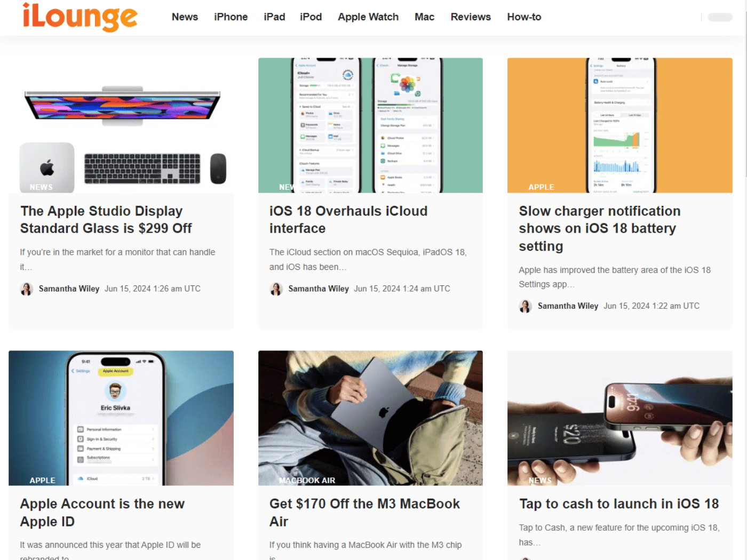Read iOS 18 Overhauls iCloud interface article
Screen dimensions: 747x560
348,220
